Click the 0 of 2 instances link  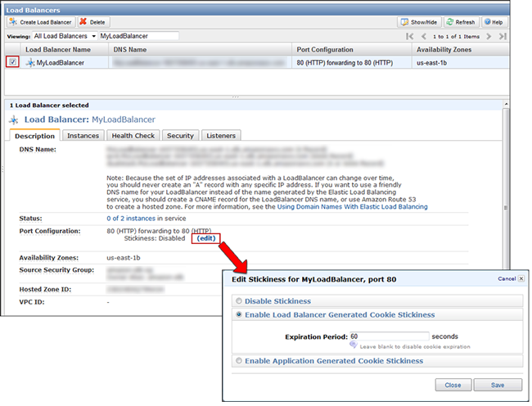pos(131,219)
